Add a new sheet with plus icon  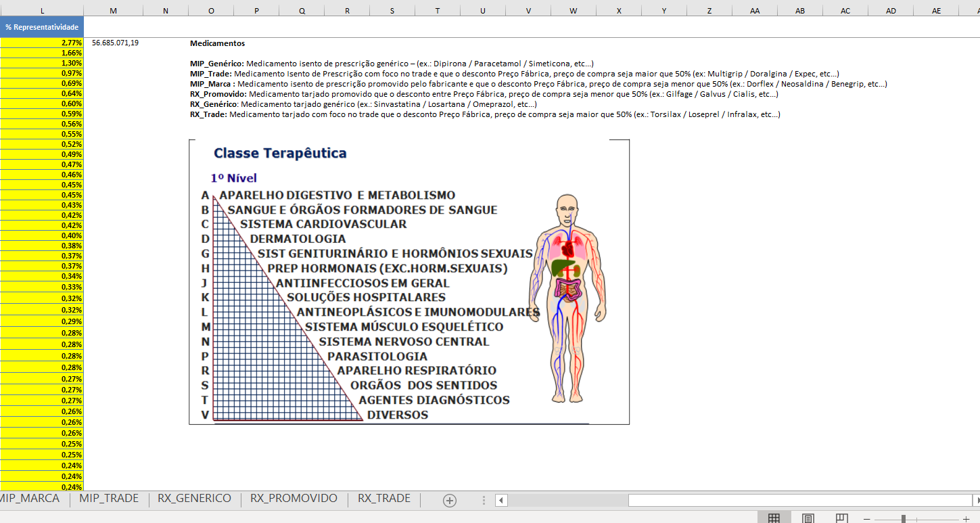coord(450,500)
